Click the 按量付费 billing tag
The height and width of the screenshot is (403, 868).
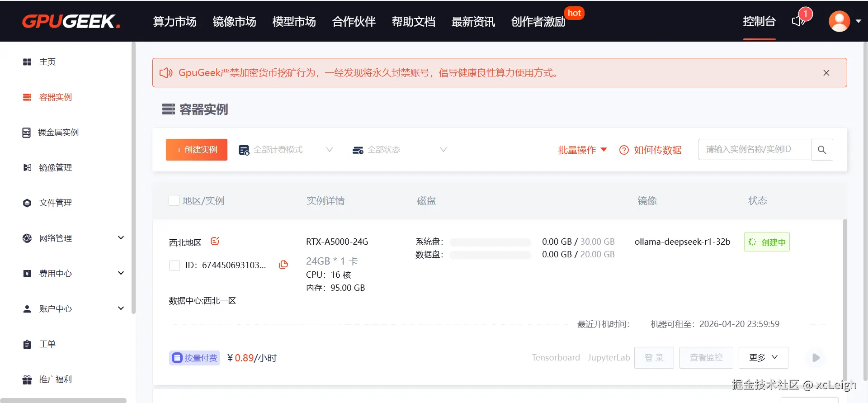(194, 358)
